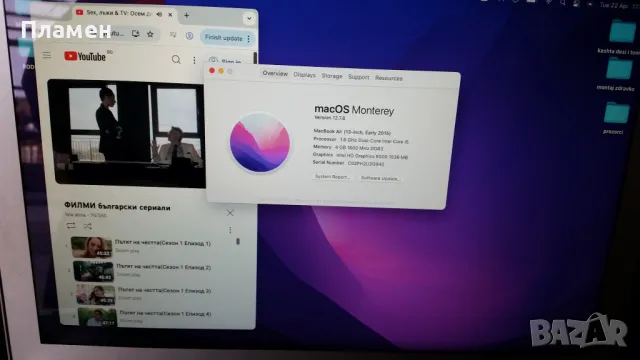Open the YouTube hamburger guide menu
This screenshot has width=640, height=360.
tap(47, 55)
